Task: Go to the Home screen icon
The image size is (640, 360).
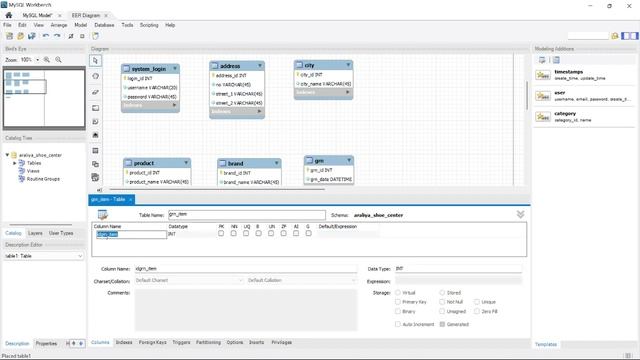Action: tap(9, 15)
